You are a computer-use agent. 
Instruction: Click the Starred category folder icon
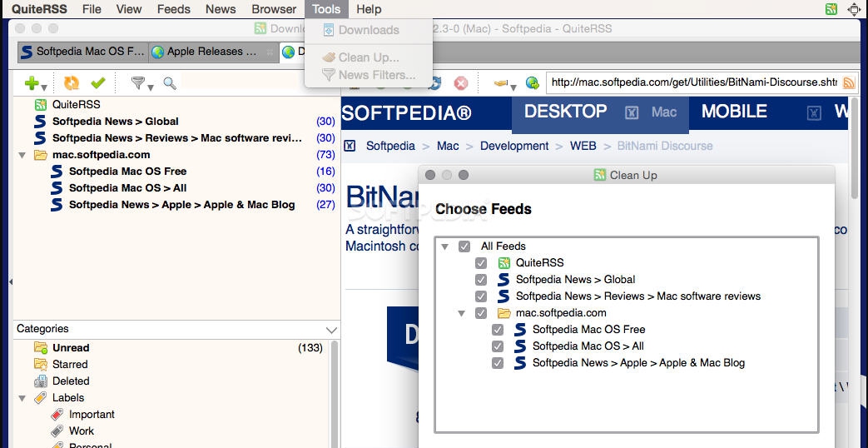(41, 365)
